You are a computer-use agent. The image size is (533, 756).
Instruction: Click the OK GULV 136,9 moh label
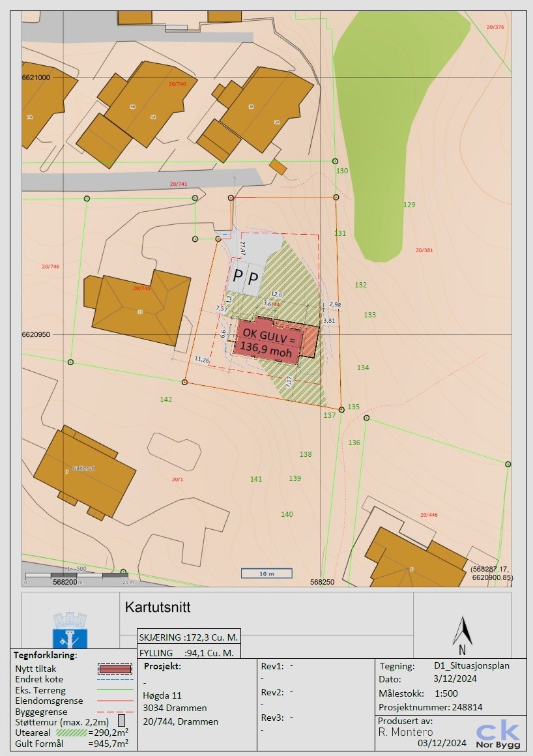[268, 343]
